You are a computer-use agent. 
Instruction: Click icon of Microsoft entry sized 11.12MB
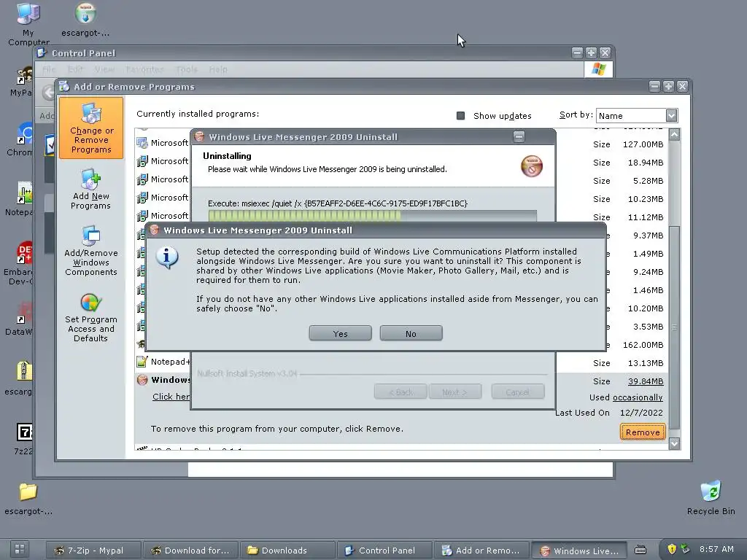142,216
